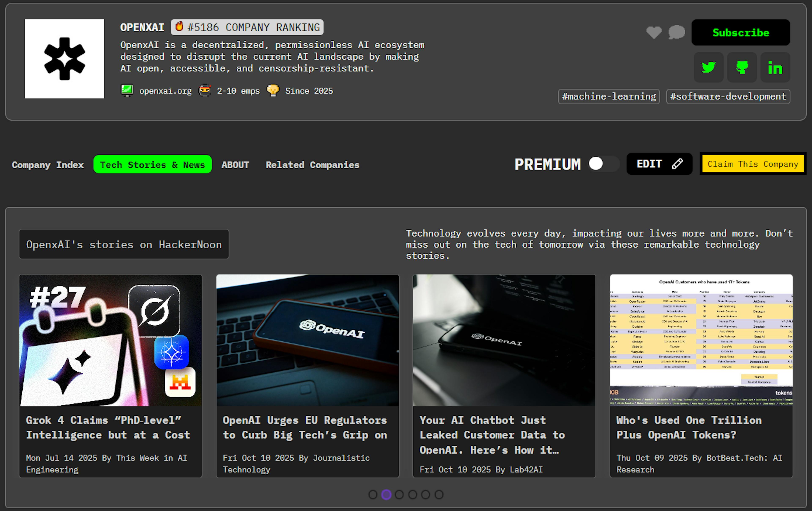Click the OpenxAI company logo
Image resolution: width=812 pixels, height=511 pixels.
coord(64,58)
